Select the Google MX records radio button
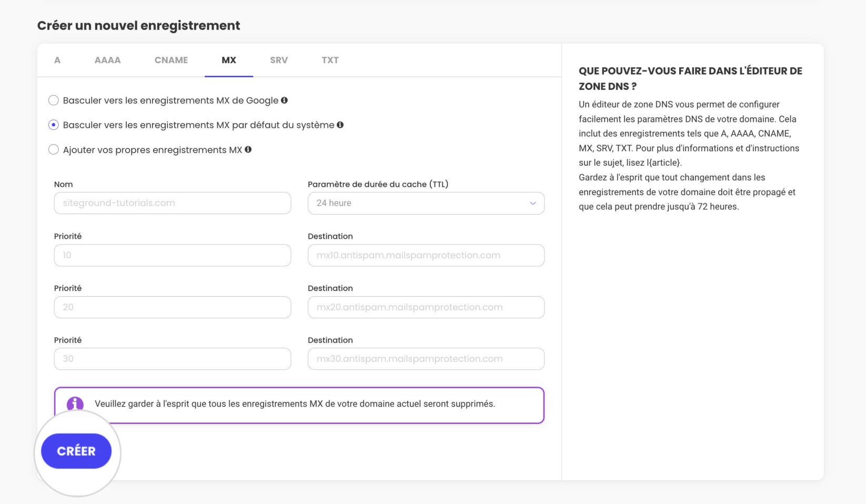Screen dimensions: 866x504 [x=54, y=100]
